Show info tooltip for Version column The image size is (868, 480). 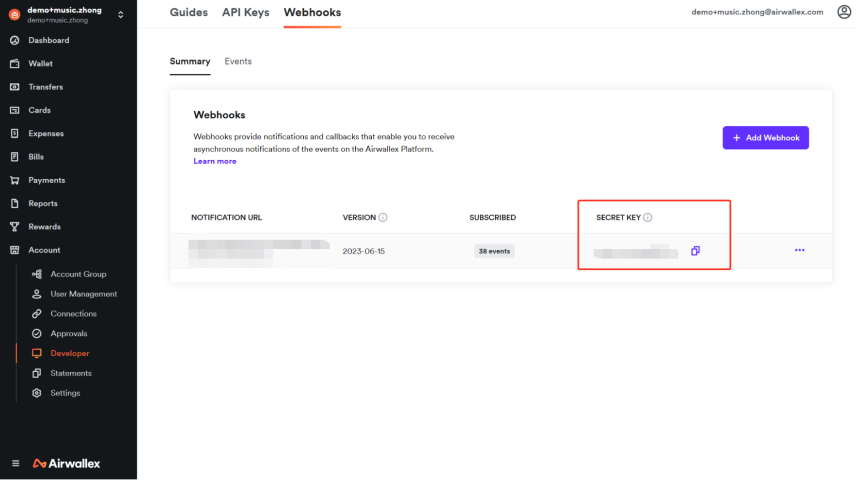click(383, 217)
